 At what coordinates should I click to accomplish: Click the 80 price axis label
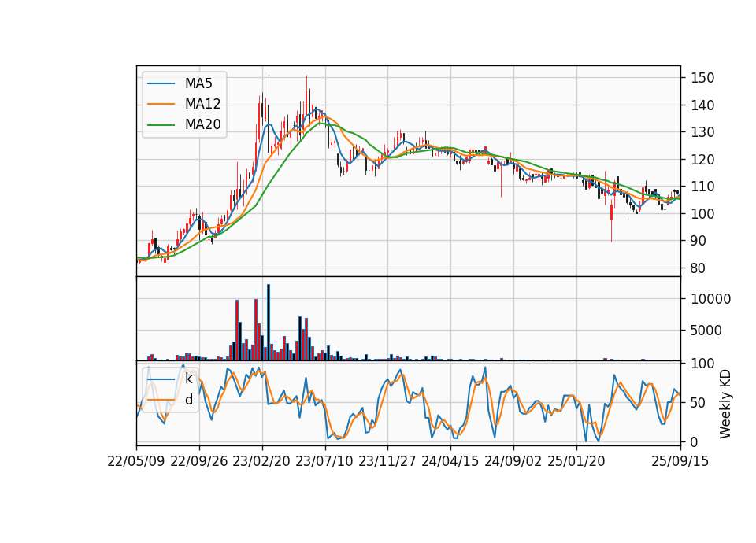[x=699, y=268]
